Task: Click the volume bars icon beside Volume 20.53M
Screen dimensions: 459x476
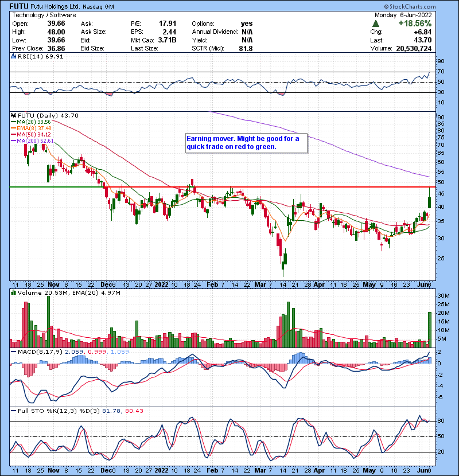Action: tap(13, 292)
